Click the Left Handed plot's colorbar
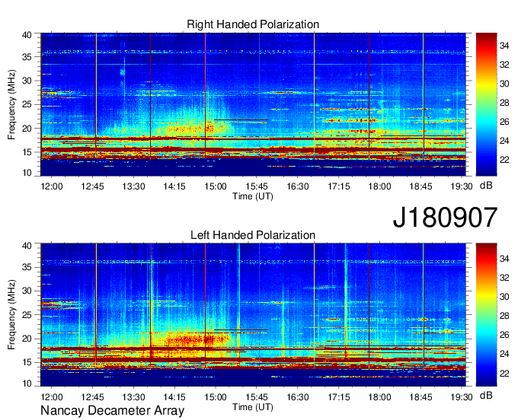 [x=486, y=315]
